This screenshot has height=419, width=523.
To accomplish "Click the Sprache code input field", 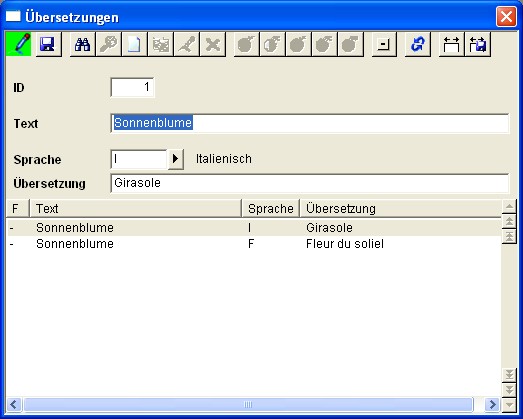I will coord(138,159).
